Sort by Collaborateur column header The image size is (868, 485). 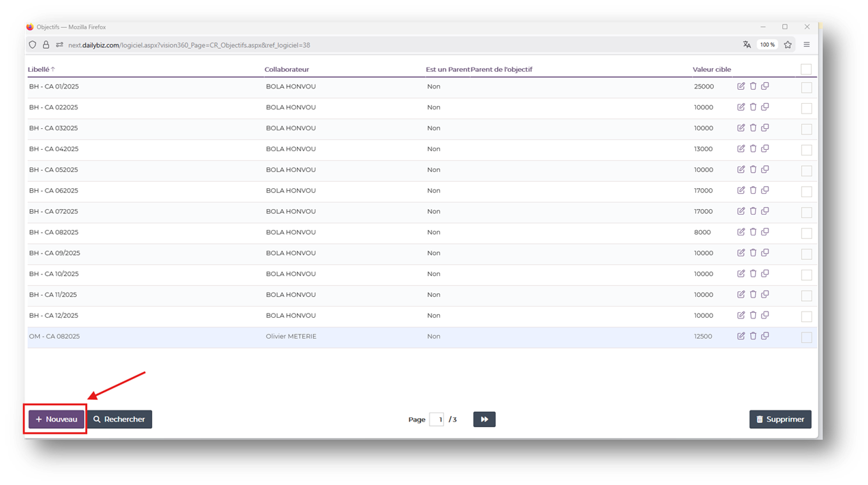[x=287, y=70]
